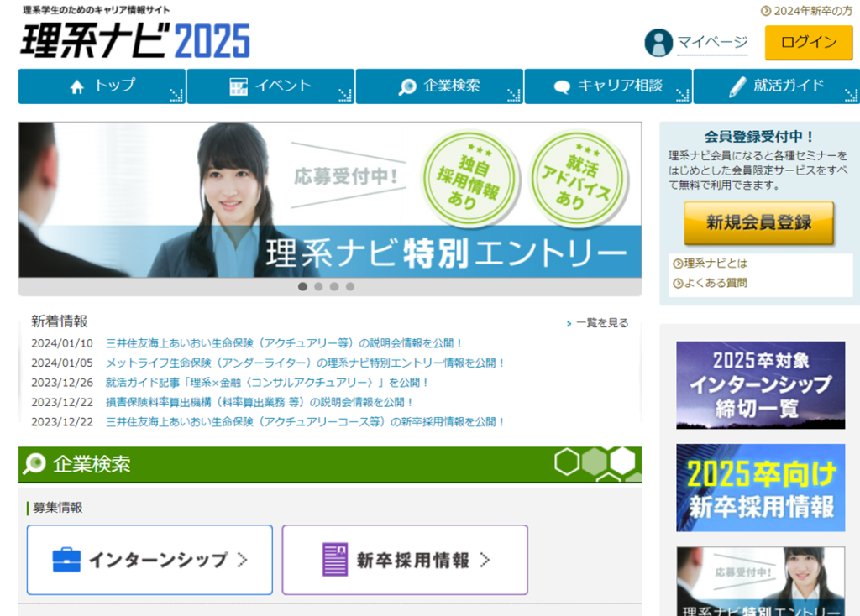
Task: Switch to the second carousel slide dot
Action: 318,286
